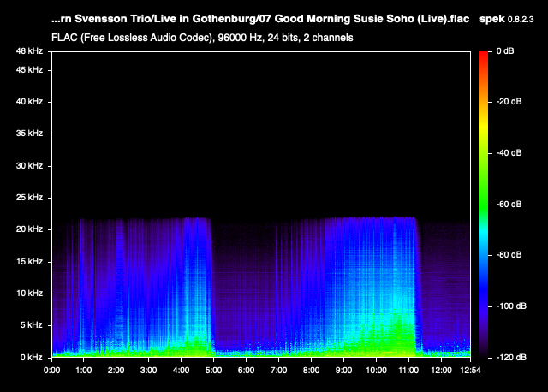The image size is (548, 392).
Task: Click the 20 kHz frequency axis label
Action: click(x=29, y=229)
